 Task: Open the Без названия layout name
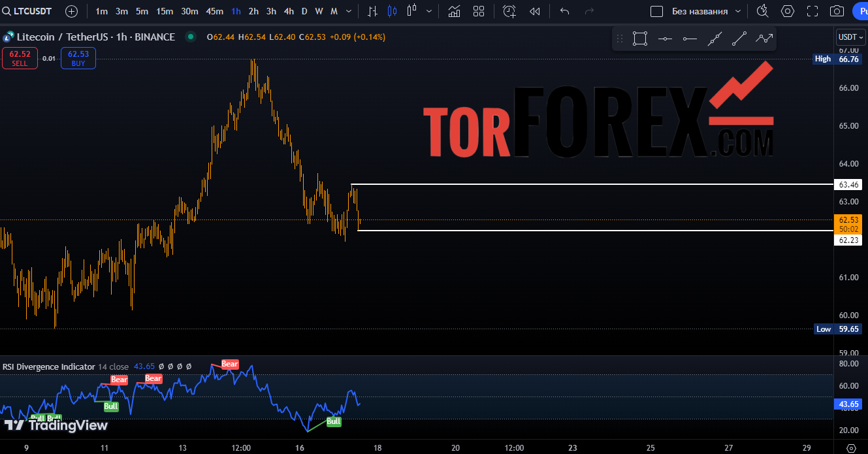tap(699, 11)
